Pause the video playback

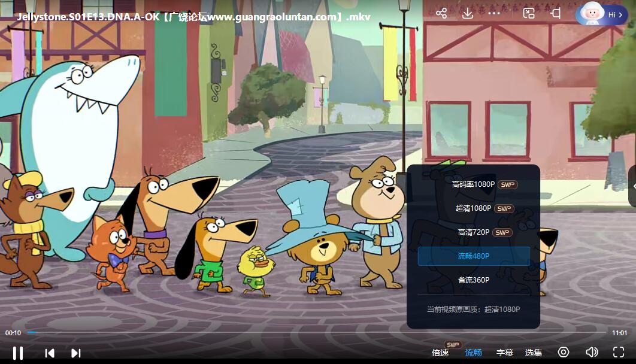click(x=18, y=353)
